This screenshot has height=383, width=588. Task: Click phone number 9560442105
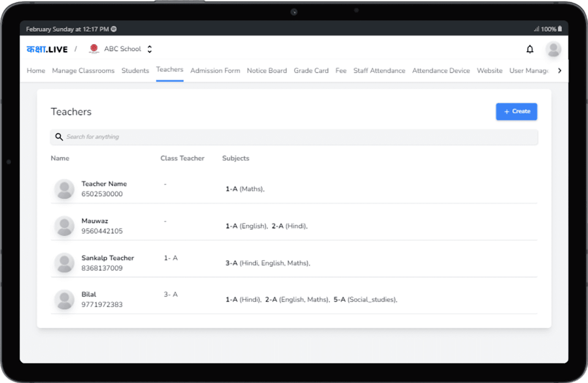(x=102, y=231)
